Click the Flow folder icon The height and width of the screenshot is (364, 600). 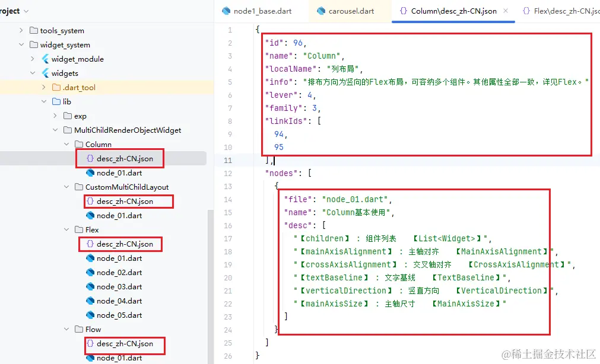[79, 329]
